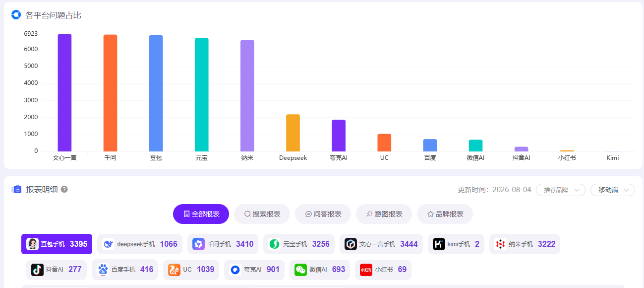Click the 百度 blue chart bar
The width and height of the screenshot is (644, 288).
(x=430, y=145)
